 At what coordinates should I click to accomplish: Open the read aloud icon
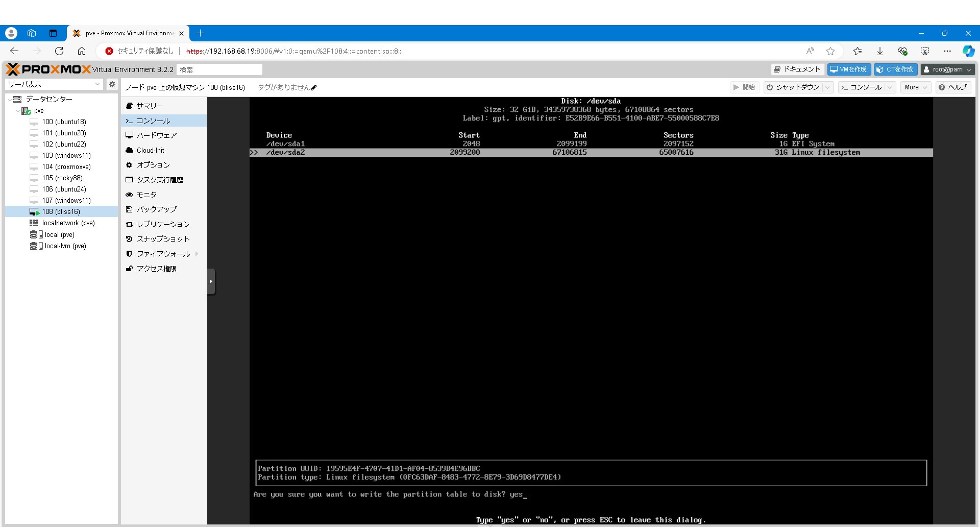coord(810,51)
